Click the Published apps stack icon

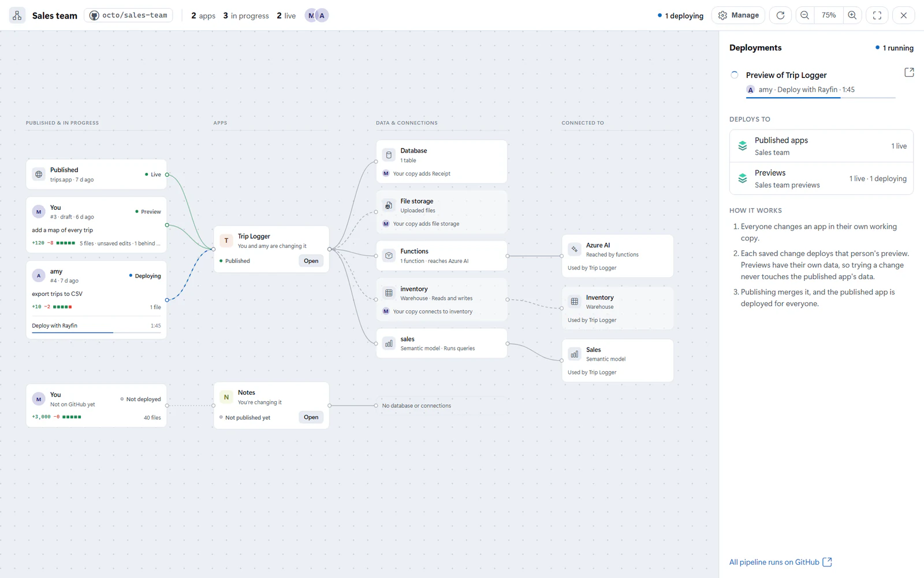[x=743, y=146]
